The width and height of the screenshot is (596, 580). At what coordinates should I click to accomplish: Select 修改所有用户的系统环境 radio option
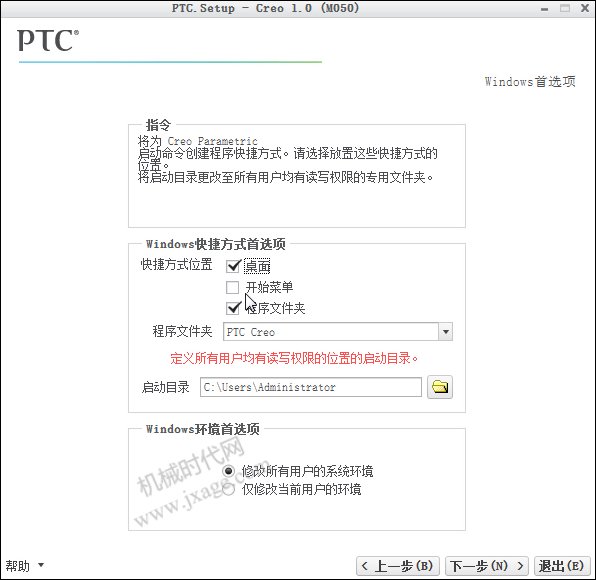[228, 471]
